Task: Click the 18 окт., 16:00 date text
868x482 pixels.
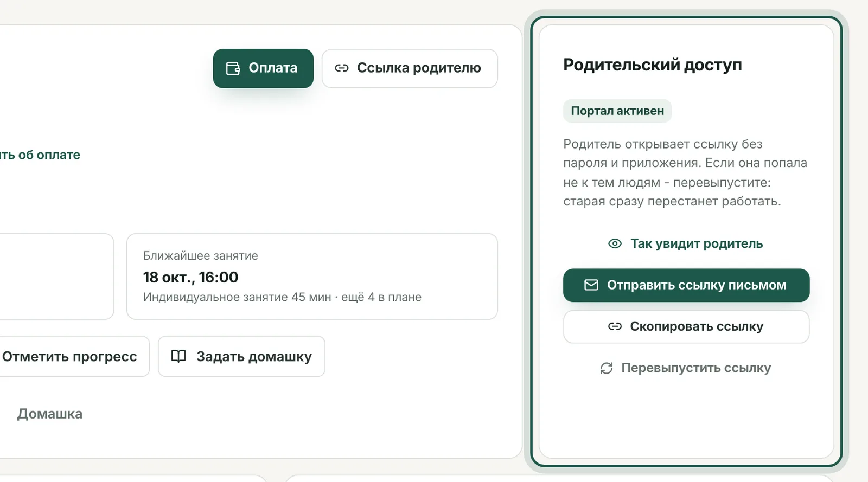Action: pos(191,277)
